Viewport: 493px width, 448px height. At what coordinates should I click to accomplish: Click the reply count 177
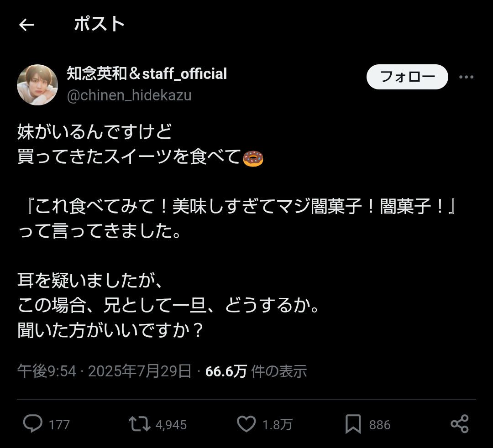59,425
